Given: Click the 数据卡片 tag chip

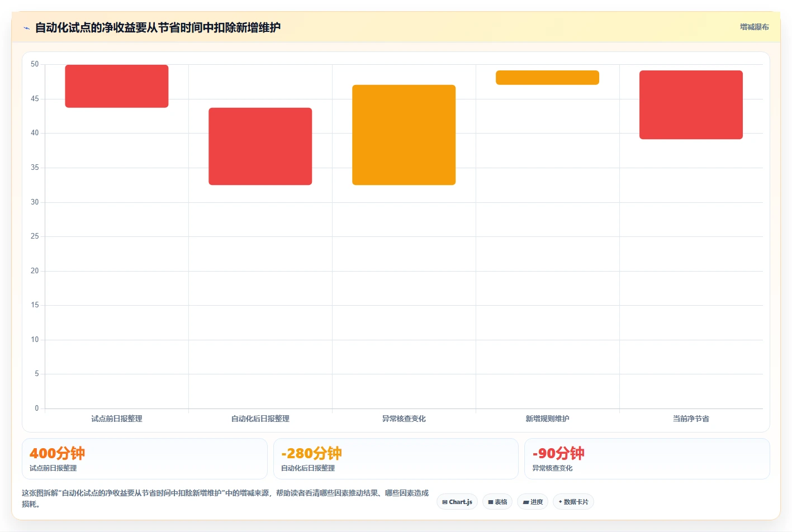Looking at the screenshot, I should tap(573, 502).
